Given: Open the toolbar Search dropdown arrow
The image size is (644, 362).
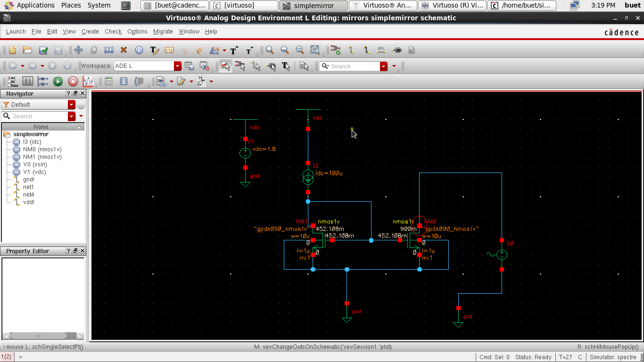Looking at the screenshot, I should [x=383, y=66].
